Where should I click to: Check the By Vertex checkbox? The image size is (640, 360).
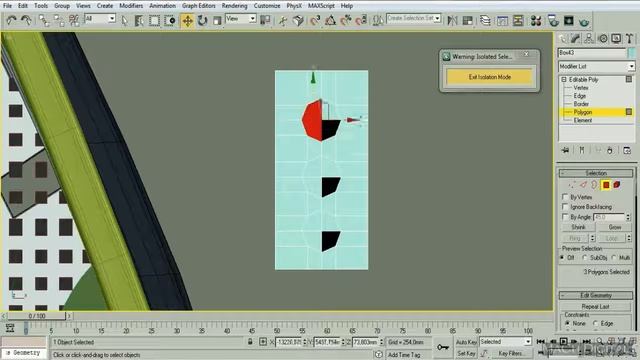coord(565,197)
